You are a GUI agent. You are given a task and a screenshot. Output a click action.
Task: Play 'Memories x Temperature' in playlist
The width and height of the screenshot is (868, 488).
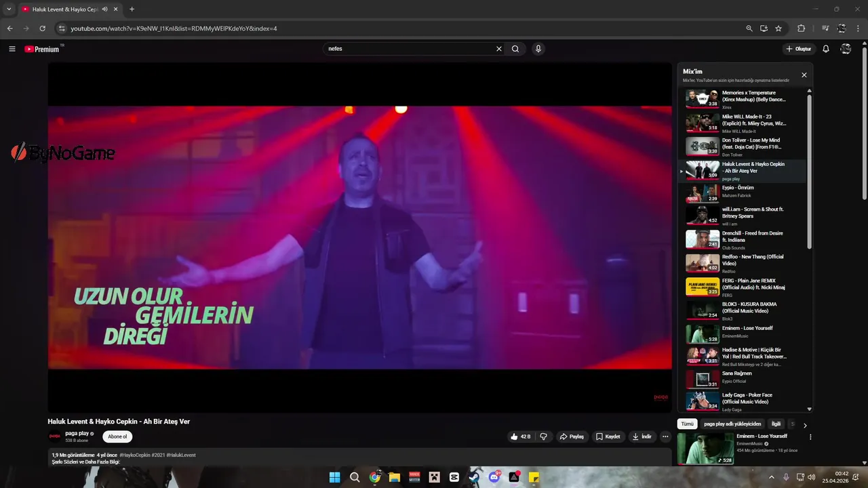745,99
